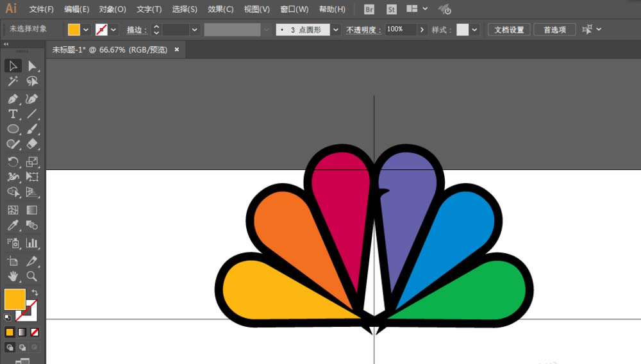
Task: Enable Draw Normal mode
Action: click(10, 347)
